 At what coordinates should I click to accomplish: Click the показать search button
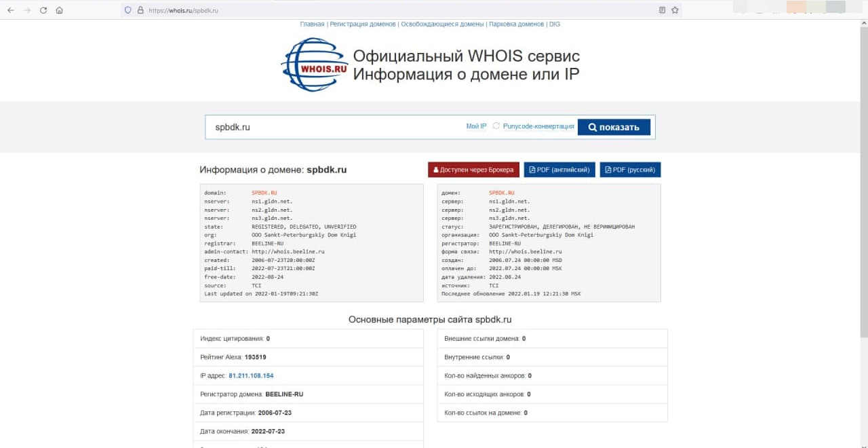[614, 127]
